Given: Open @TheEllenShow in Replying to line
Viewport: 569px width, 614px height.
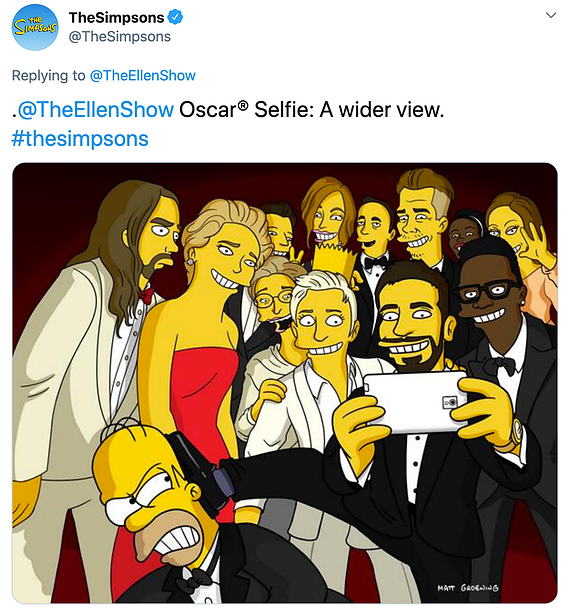Looking at the screenshot, I should [x=143, y=75].
